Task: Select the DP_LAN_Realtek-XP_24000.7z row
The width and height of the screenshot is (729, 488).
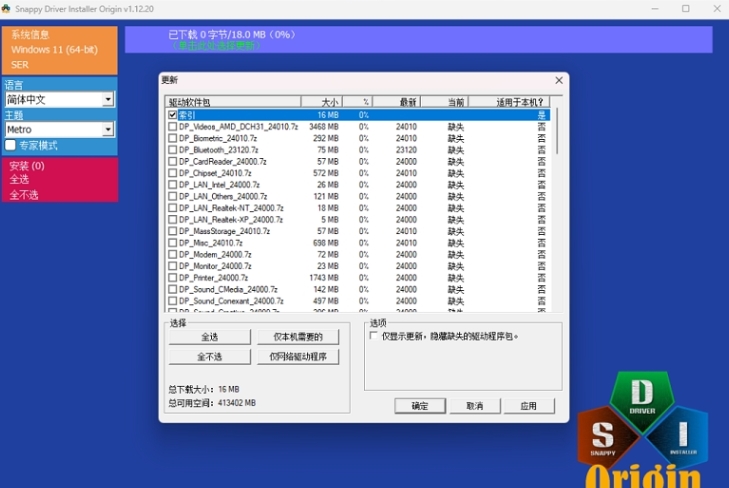Action: point(358,219)
